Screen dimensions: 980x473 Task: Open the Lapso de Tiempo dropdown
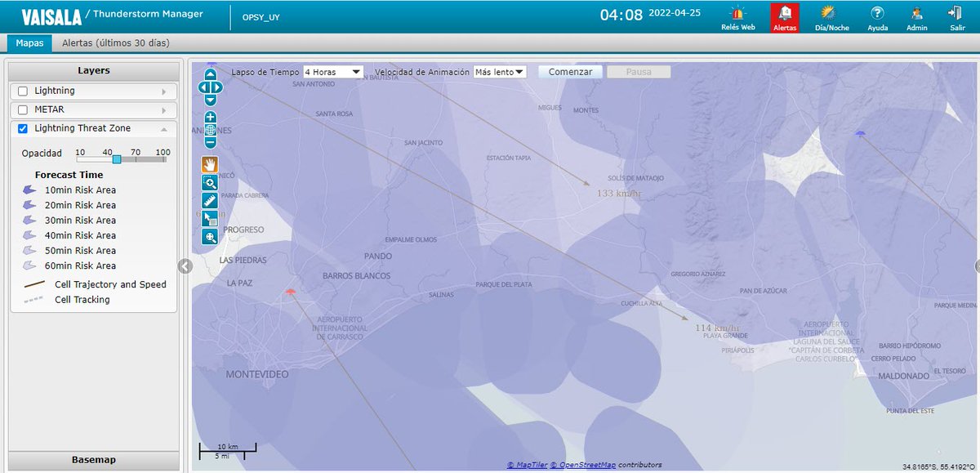tap(333, 72)
